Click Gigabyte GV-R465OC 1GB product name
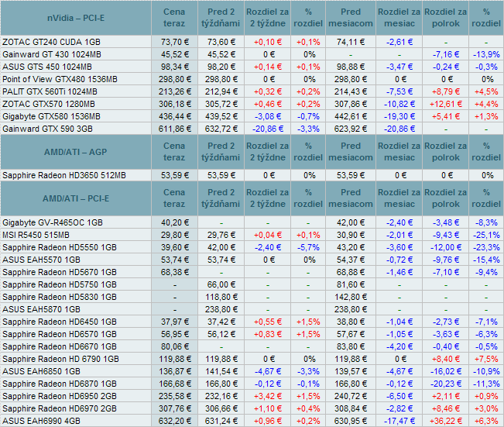This screenshot has height=427, width=504. point(53,222)
